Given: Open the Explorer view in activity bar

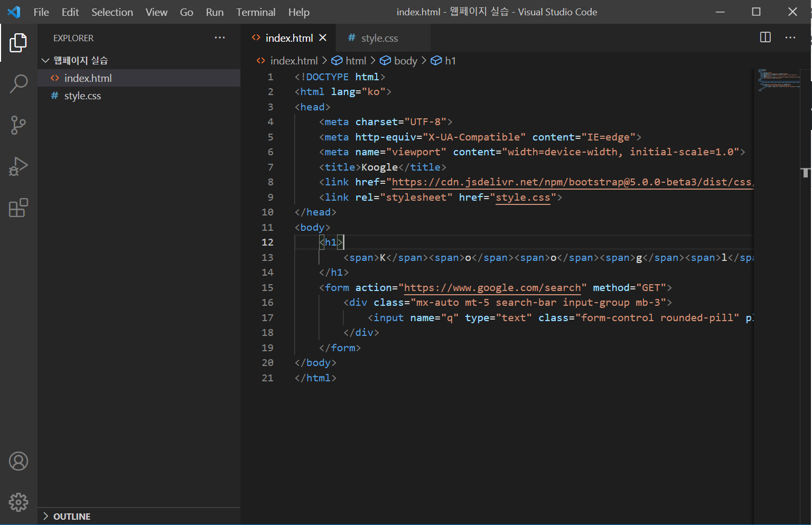Looking at the screenshot, I should tap(18, 43).
